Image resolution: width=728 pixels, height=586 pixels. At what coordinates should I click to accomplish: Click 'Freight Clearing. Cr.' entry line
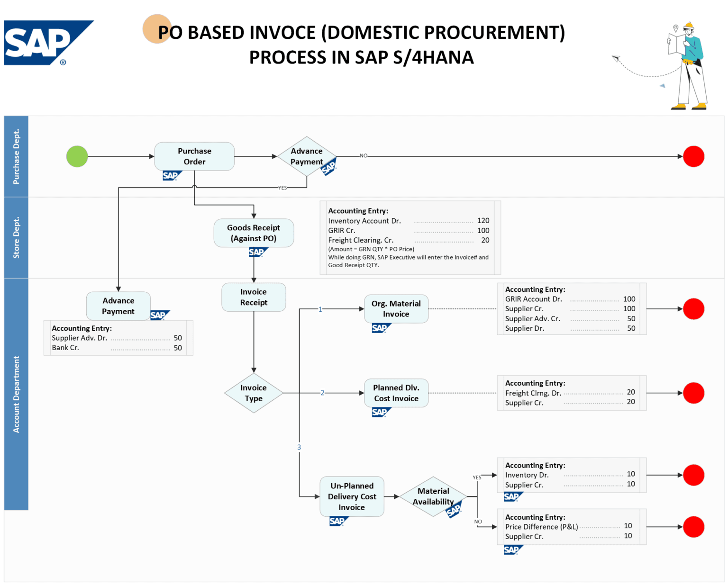click(409, 240)
